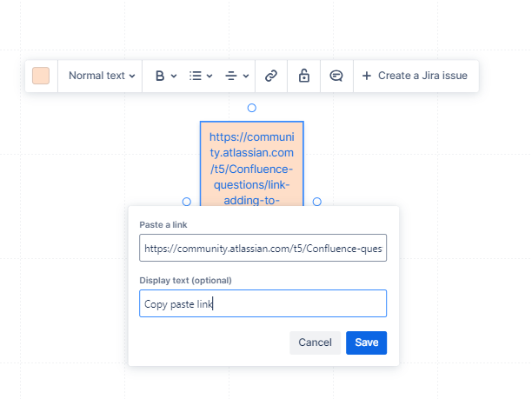Save the link
The width and height of the screenshot is (532, 399).
367,342
